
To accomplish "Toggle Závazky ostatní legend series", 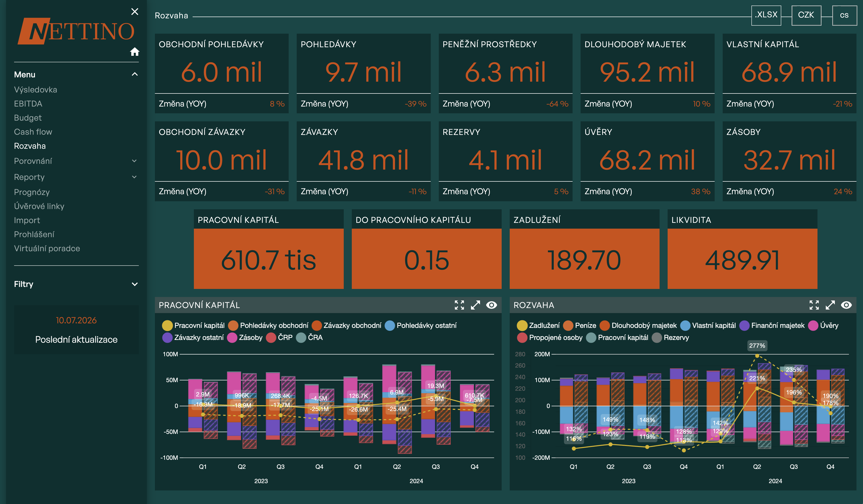I will (x=193, y=337).
